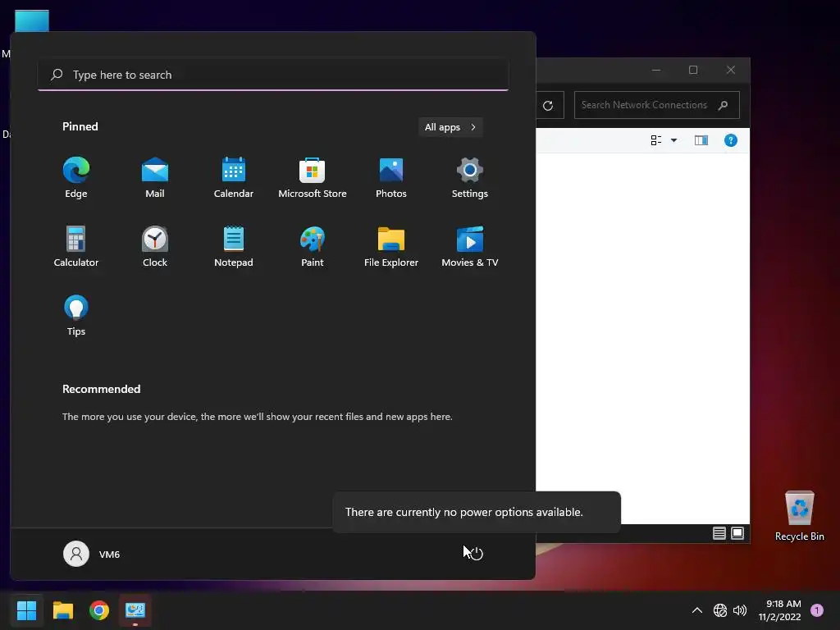This screenshot has width=840, height=630.
Task: Launch Mail from pinned apps
Action: [x=155, y=178]
